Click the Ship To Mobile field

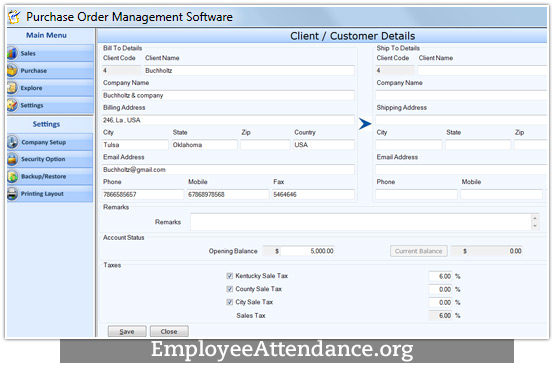pos(502,194)
